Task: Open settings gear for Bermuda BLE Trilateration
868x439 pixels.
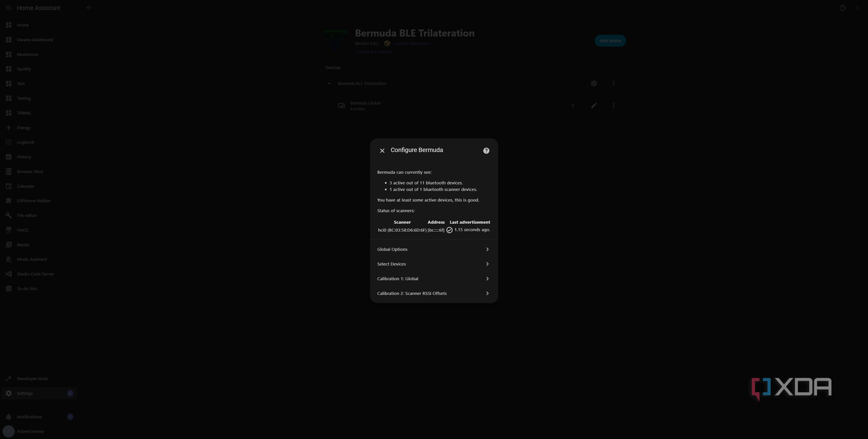Action: click(x=594, y=83)
